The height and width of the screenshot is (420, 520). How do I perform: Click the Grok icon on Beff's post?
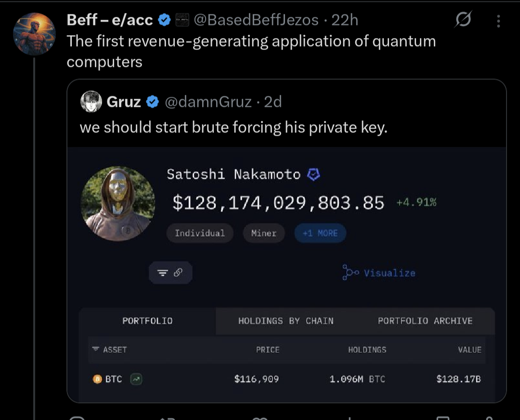point(463,20)
